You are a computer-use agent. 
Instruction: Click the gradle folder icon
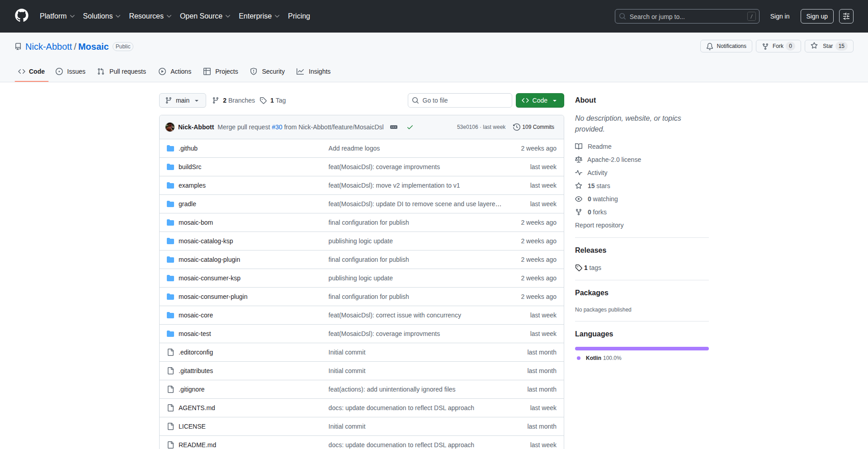click(170, 204)
